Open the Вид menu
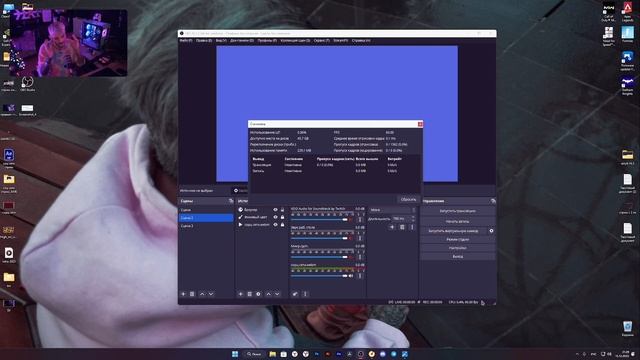The height and width of the screenshot is (360, 640). click(x=221, y=40)
